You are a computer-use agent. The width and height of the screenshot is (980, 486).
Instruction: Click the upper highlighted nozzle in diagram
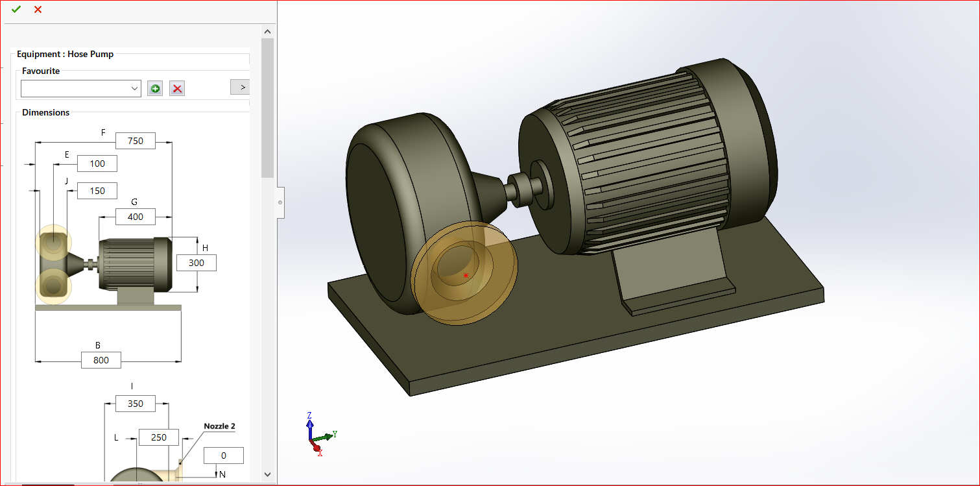[x=53, y=243]
